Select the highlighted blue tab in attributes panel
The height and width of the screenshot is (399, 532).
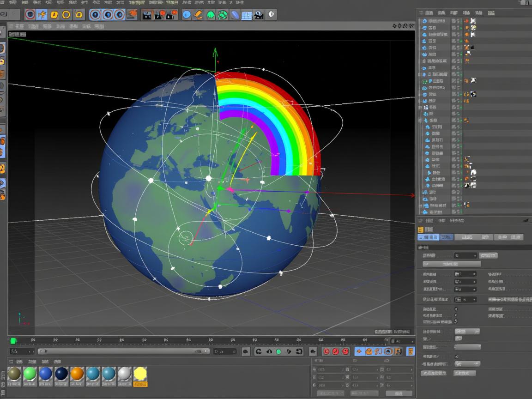coord(428,237)
